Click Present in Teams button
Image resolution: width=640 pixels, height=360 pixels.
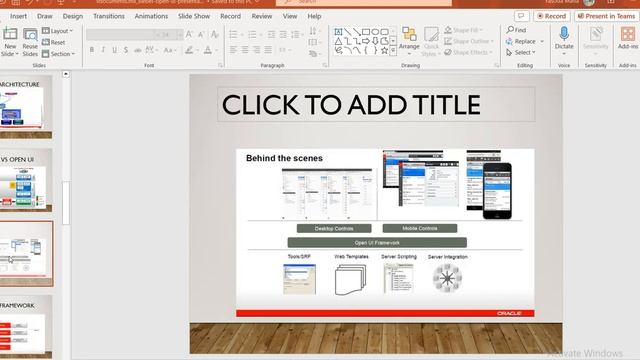pyautogui.click(x=607, y=16)
